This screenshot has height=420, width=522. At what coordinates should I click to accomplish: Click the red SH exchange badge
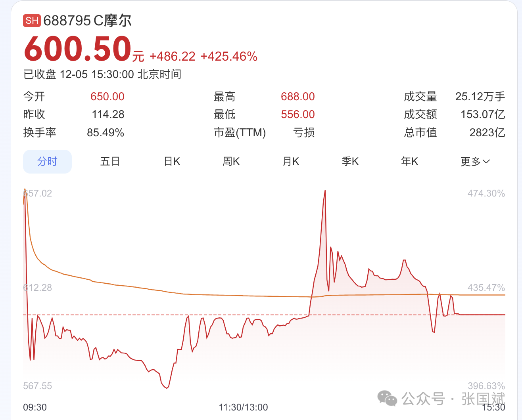point(32,21)
